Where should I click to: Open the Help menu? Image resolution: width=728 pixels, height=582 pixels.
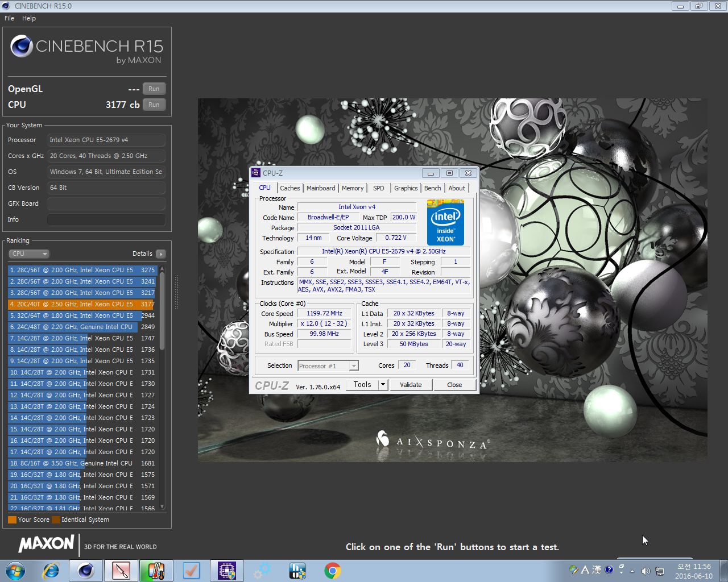click(x=29, y=18)
